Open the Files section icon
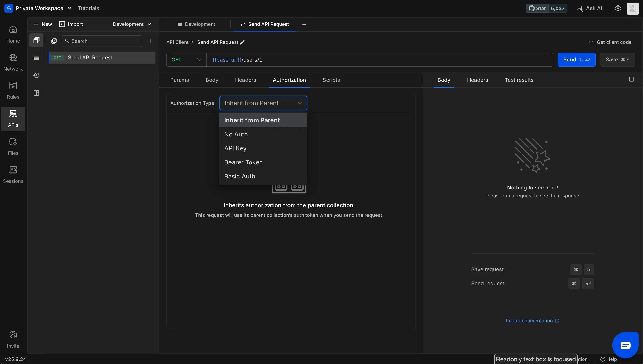 [x=13, y=146]
